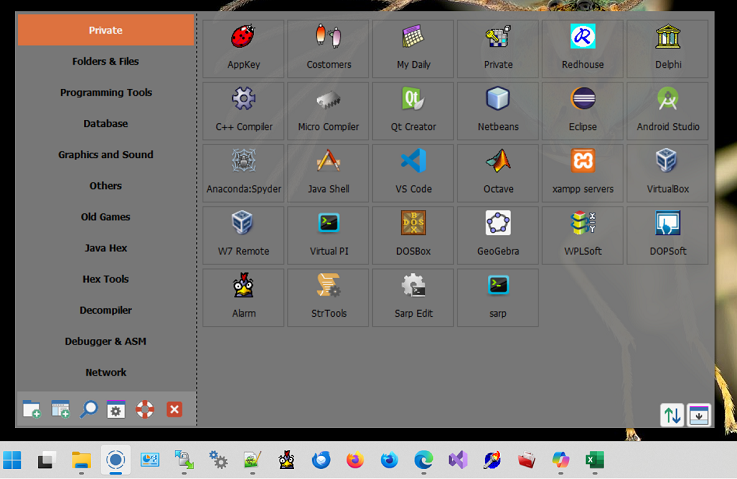Launch Redhouse
The image size is (737, 479).
[x=582, y=48]
